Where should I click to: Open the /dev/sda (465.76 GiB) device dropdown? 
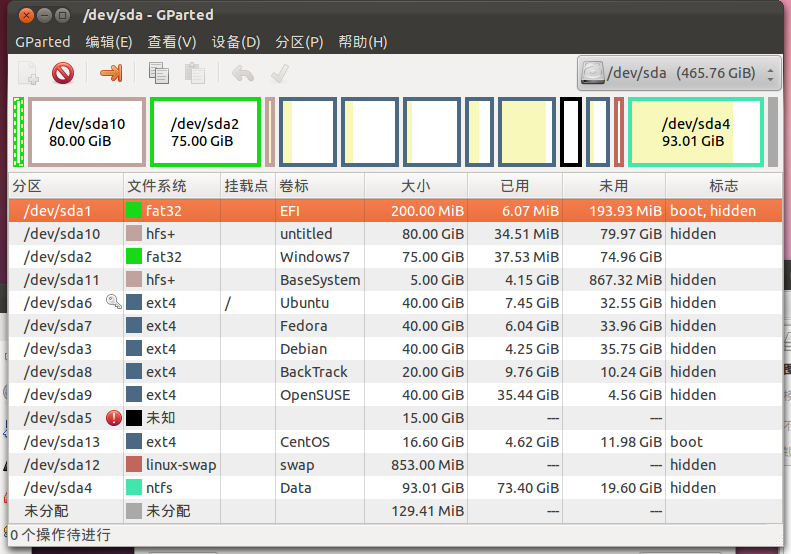coord(679,73)
